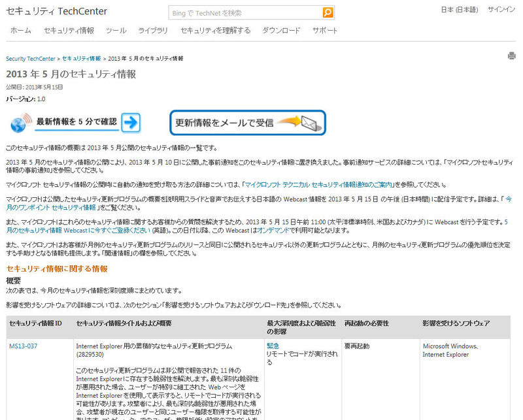Viewport: 523px width, 420px height.
Task: Click the globe icon in latest info banner
Action: (21, 121)
